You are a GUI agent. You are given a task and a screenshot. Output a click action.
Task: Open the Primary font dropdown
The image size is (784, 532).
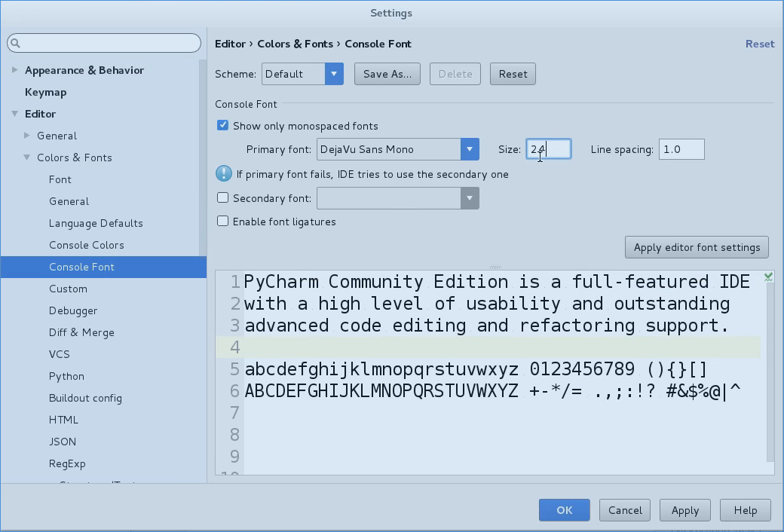click(470, 149)
